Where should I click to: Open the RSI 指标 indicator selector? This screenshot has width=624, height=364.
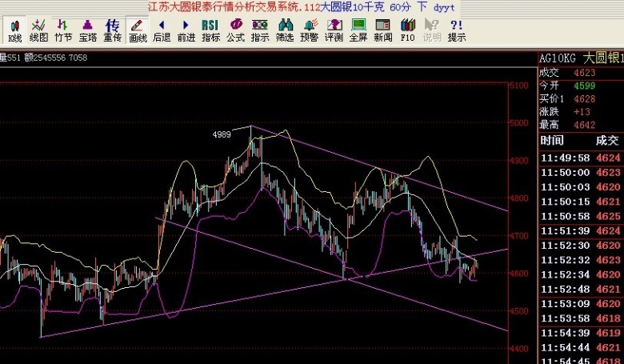coord(210,30)
